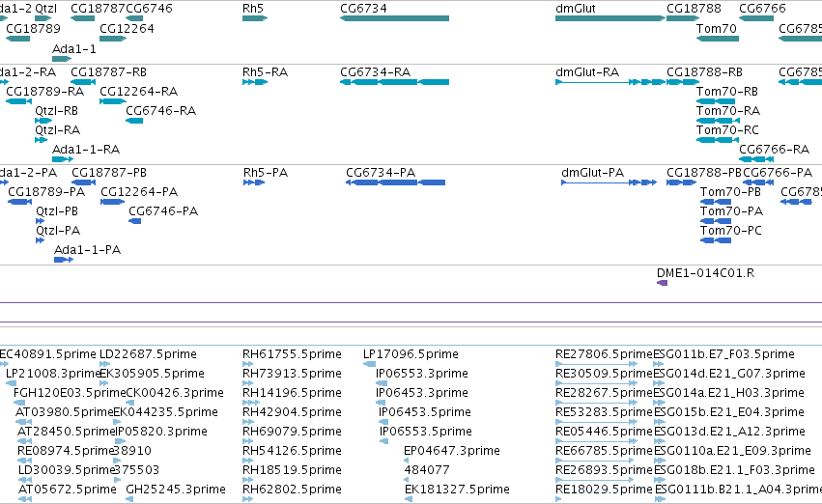
Task: Click protein label dmGlut-PA
Action: tap(592, 173)
